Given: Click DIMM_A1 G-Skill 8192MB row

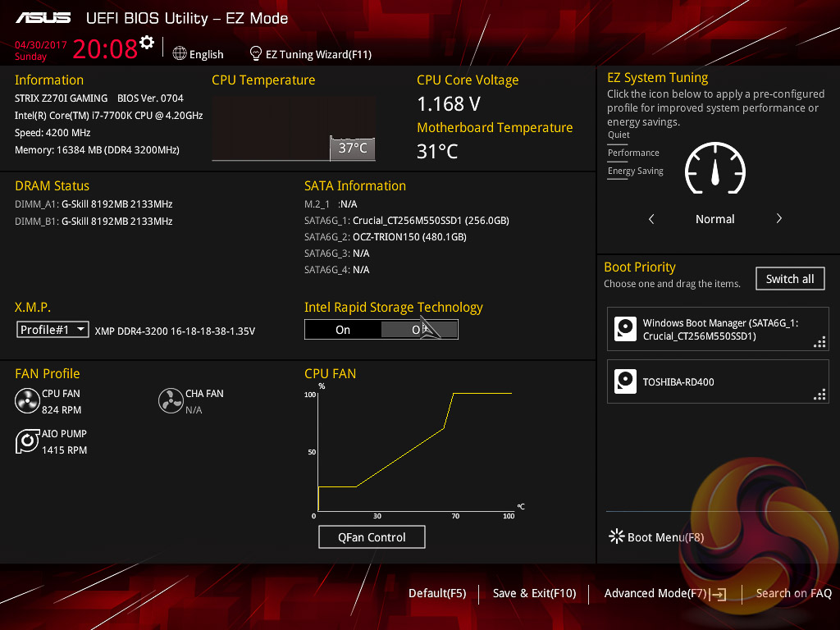Looking at the screenshot, I should click(x=94, y=204).
